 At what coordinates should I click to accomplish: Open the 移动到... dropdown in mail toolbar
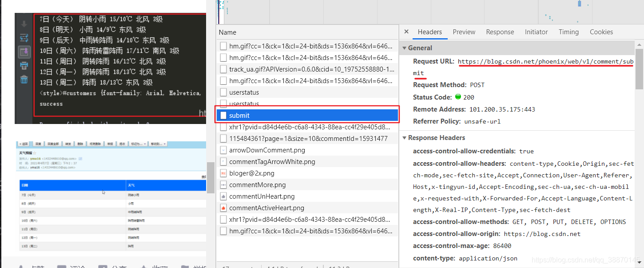[158, 144]
